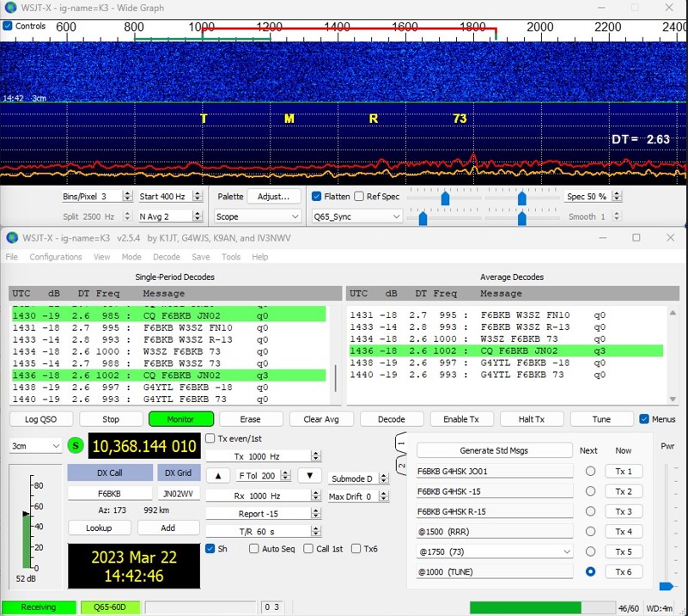Screen dimensions: 688x616
Task: Open the Q65_Sync dropdown
Action: [x=356, y=217]
